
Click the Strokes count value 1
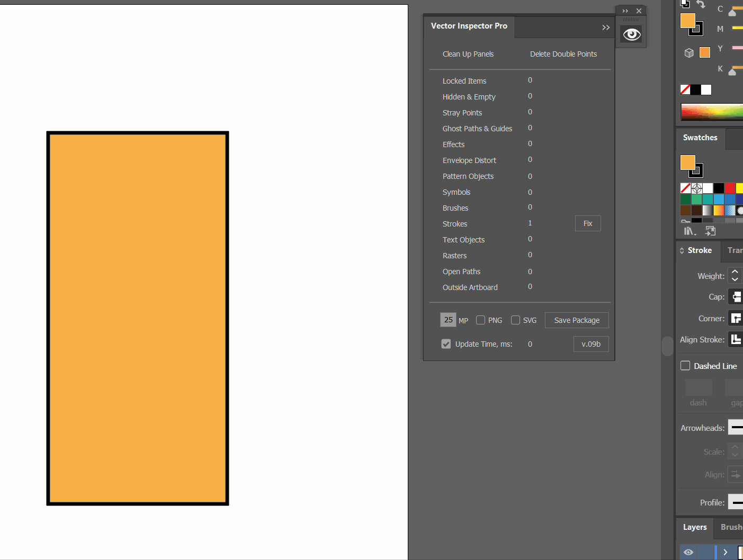[530, 223]
